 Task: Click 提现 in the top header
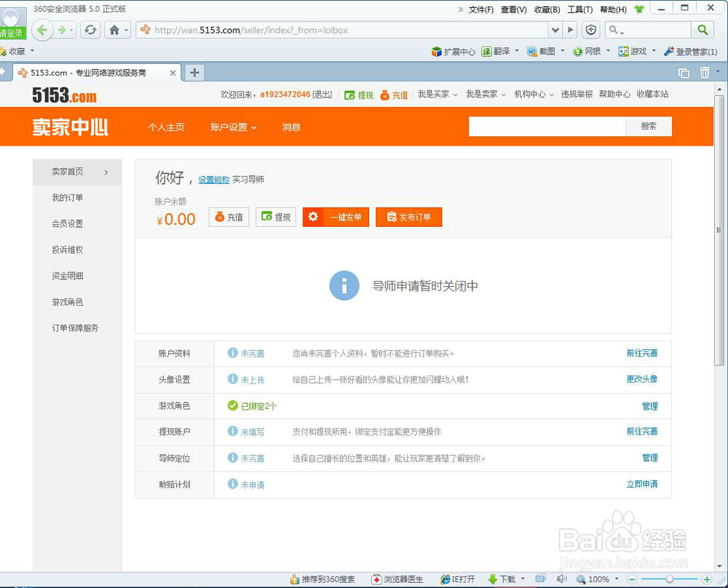359,95
